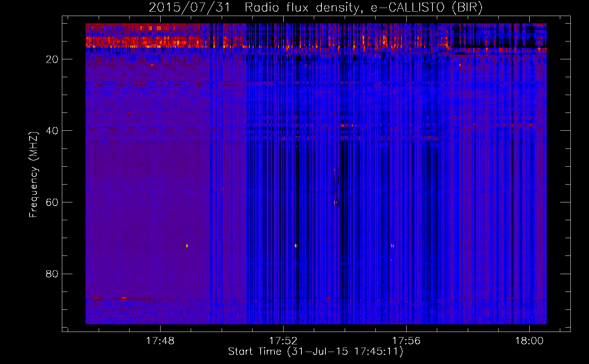
Task: Click the yellow spike near 17:49 at 72 MHz
Action: [187, 246]
